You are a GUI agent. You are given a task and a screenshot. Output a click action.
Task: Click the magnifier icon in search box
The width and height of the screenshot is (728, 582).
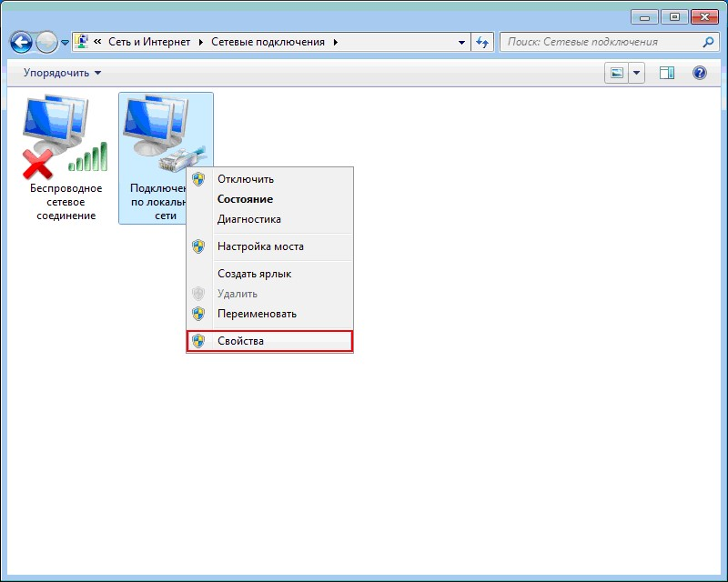click(x=709, y=42)
